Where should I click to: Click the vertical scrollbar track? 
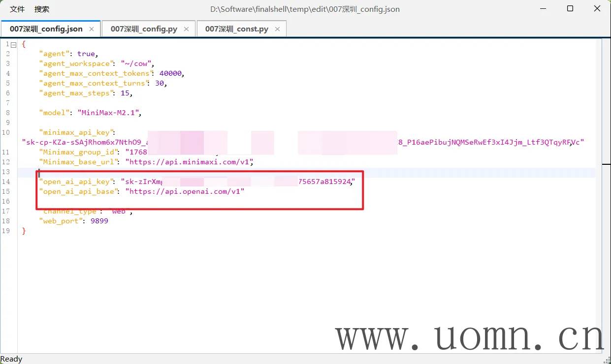coord(606,246)
